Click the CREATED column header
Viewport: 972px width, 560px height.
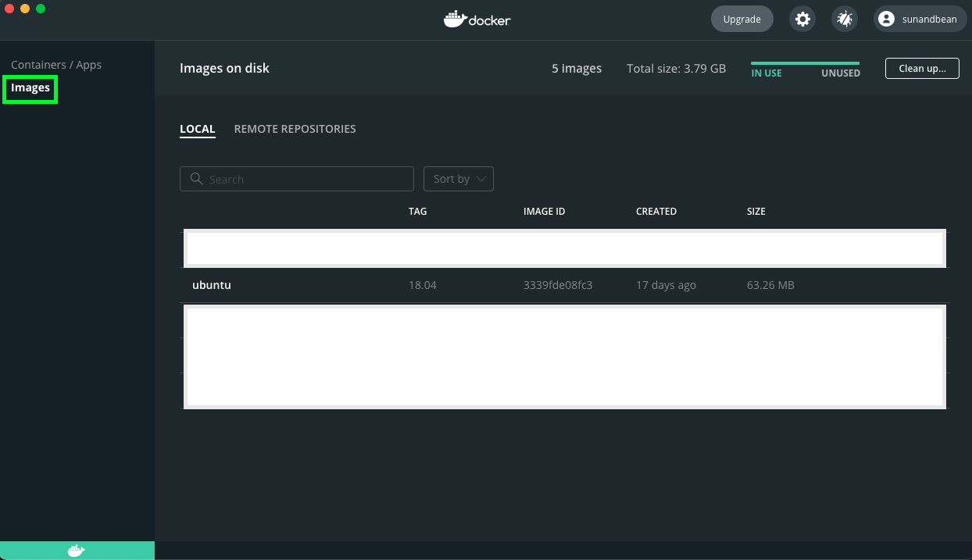pos(656,212)
